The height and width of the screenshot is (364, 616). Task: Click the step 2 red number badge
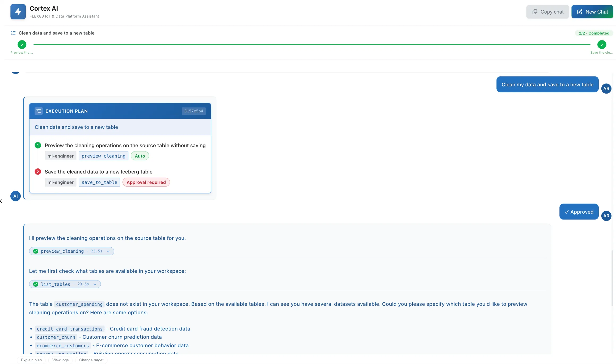coord(38,172)
